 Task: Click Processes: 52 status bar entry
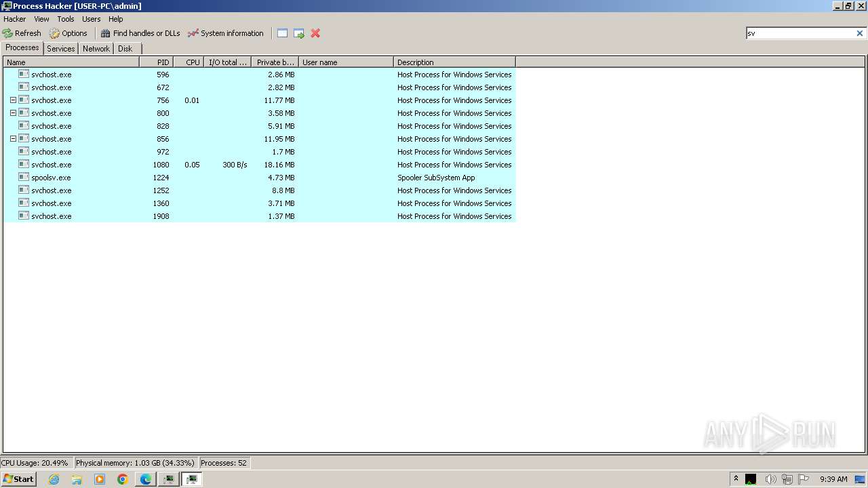[224, 463]
